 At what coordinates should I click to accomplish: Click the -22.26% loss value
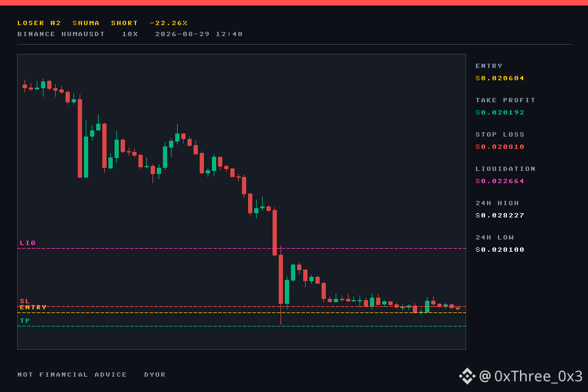pos(168,23)
